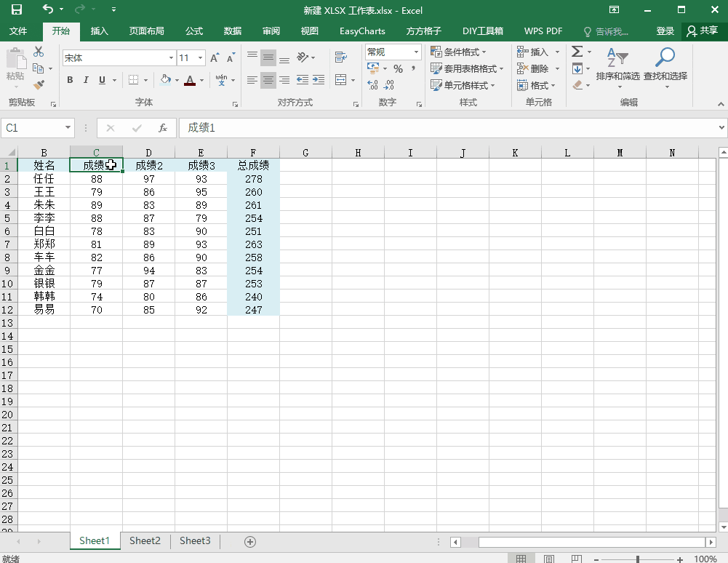This screenshot has width=728, height=563.
Task: Open the font name dropdown (宋体)
Action: (171, 58)
